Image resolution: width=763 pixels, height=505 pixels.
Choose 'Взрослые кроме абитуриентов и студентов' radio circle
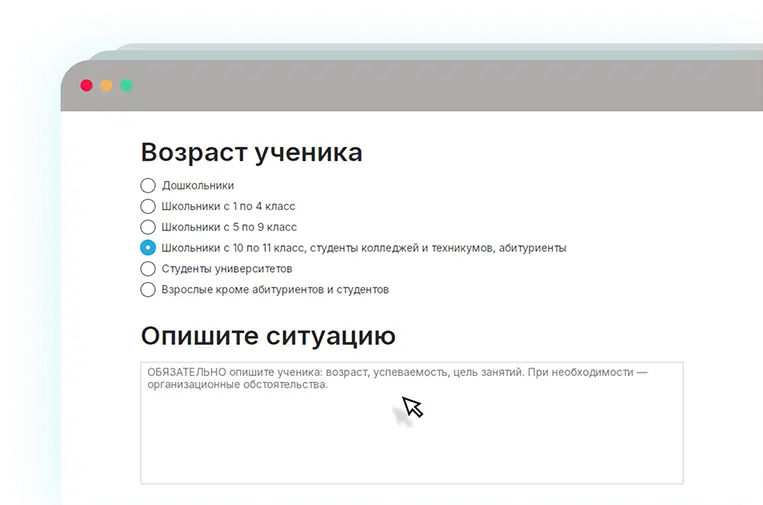coord(148,290)
